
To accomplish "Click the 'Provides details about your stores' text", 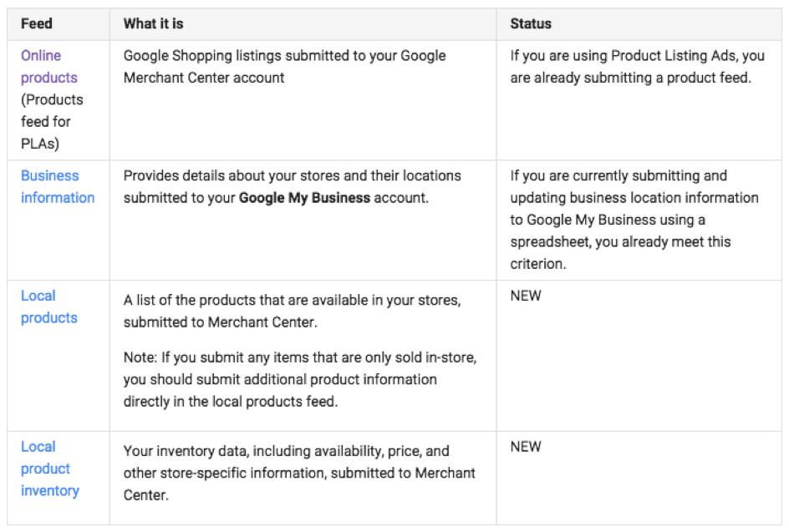I will (x=292, y=186).
